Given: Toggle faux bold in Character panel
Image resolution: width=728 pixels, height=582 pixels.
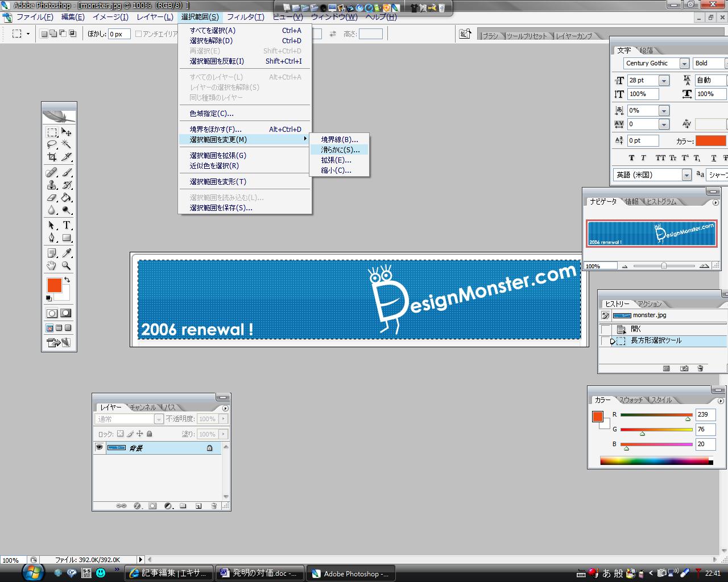Looking at the screenshot, I should pos(631,157).
